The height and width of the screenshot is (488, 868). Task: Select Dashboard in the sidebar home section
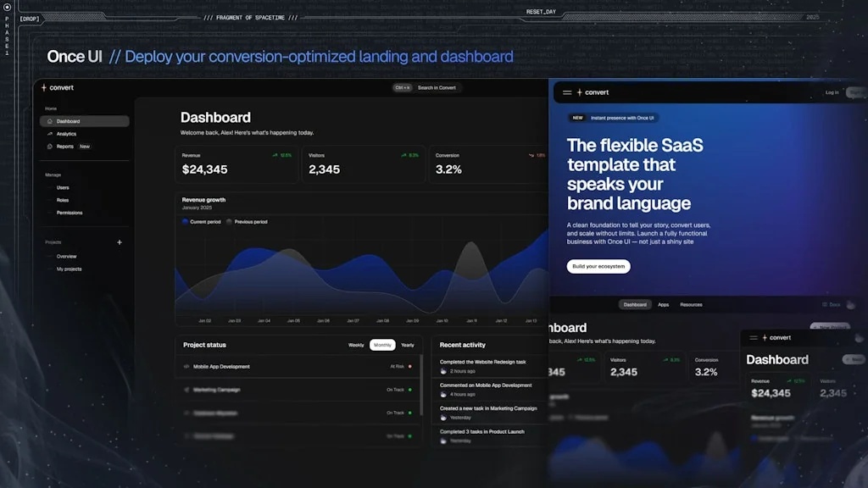pos(70,121)
